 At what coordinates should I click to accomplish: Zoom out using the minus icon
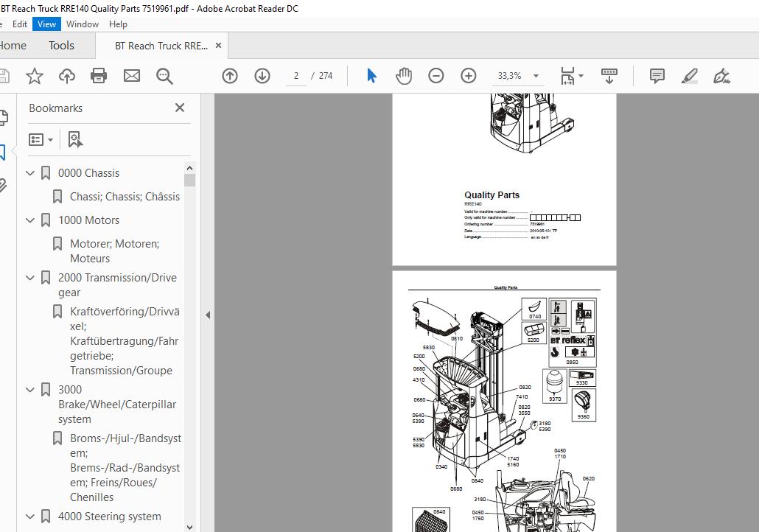tap(436, 76)
